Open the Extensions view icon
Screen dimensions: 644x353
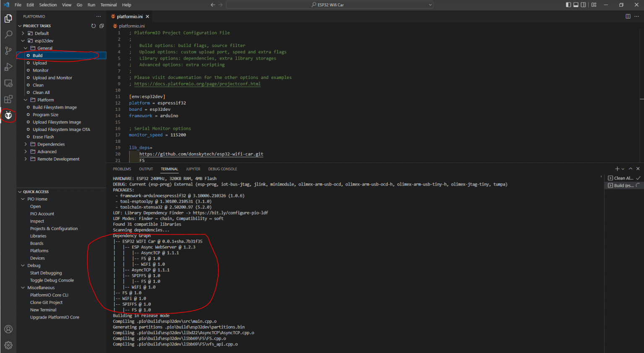pos(8,99)
